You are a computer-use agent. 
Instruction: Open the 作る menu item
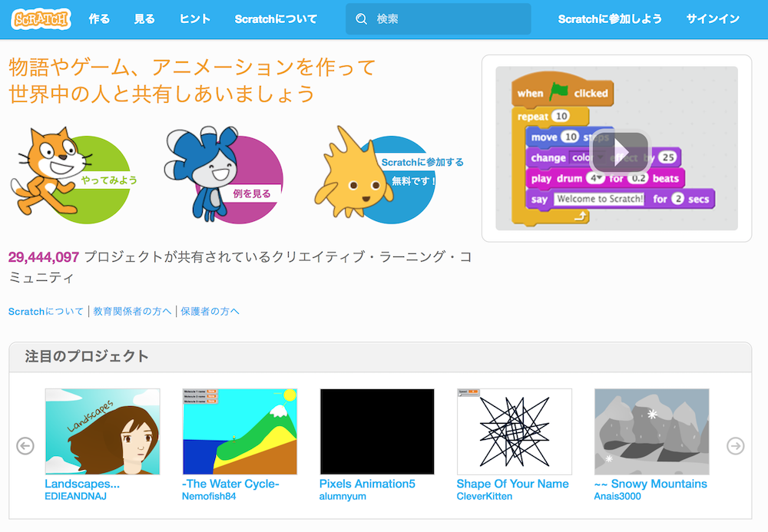[x=99, y=19]
